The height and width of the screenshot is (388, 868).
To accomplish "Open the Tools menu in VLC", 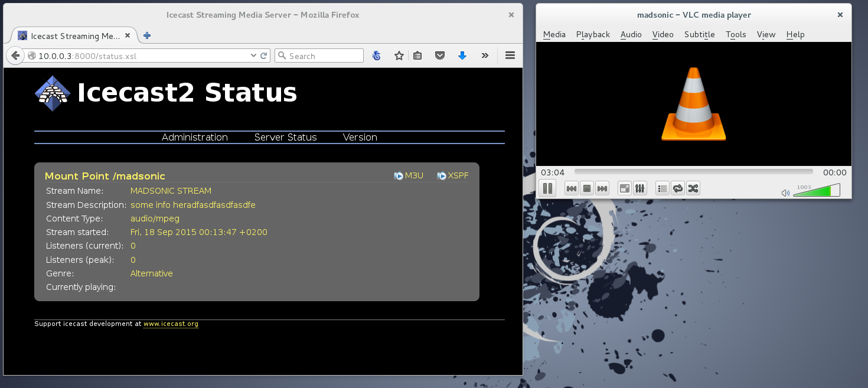I will (736, 34).
